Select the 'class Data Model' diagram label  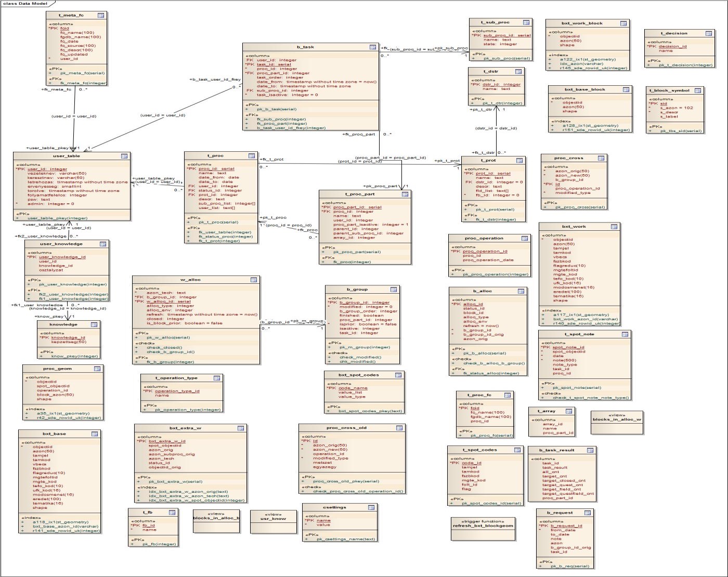(x=24, y=4)
